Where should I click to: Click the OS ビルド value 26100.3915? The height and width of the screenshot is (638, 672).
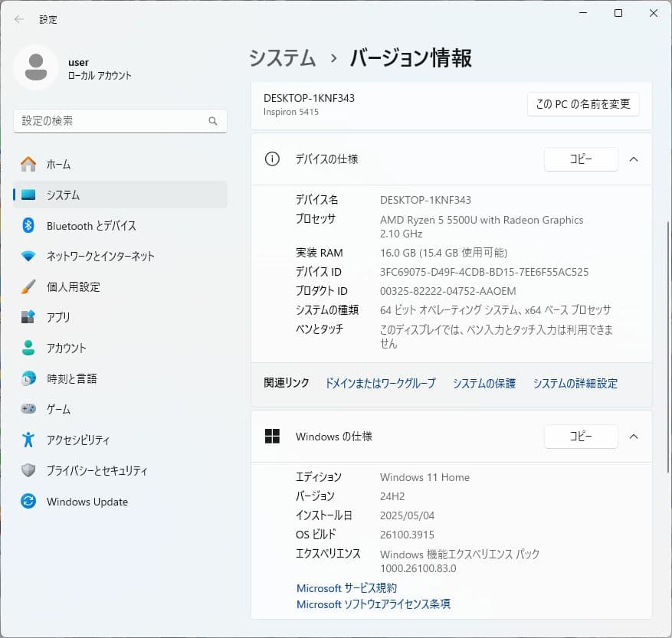click(x=407, y=535)
